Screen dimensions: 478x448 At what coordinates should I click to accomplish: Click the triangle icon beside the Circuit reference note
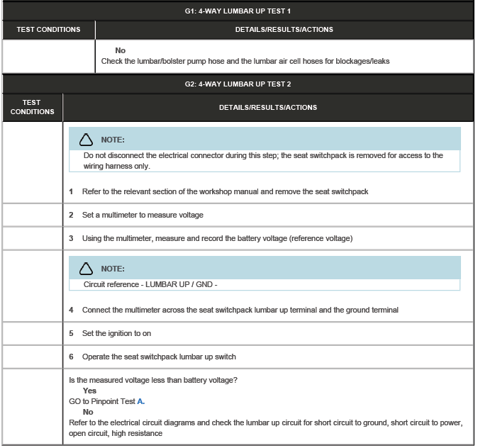pyautogui.click(x=86, y=269)
